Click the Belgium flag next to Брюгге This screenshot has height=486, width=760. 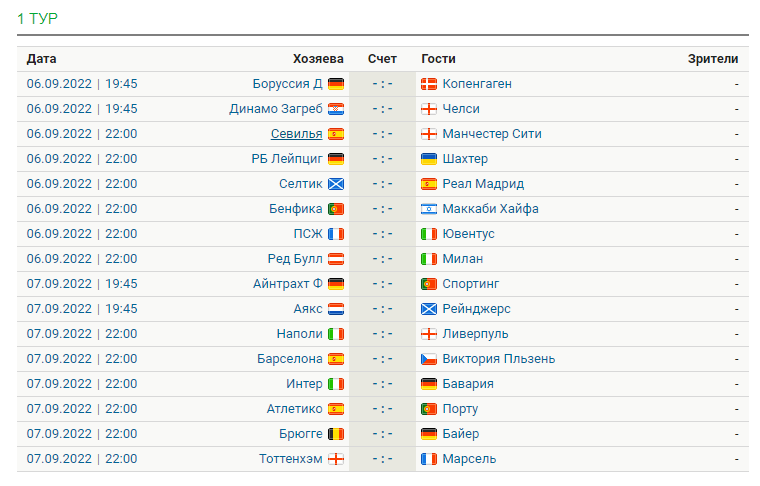pyautogui.click(x=336, y=434)
